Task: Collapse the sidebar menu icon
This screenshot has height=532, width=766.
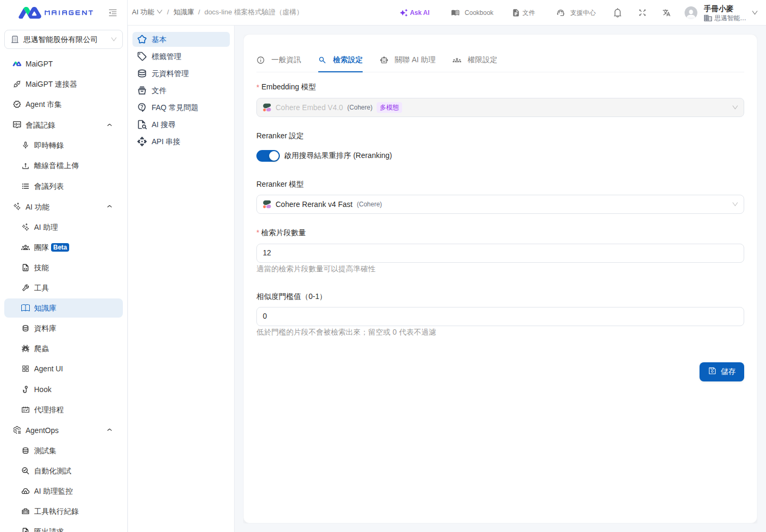Action: point(113,13)
